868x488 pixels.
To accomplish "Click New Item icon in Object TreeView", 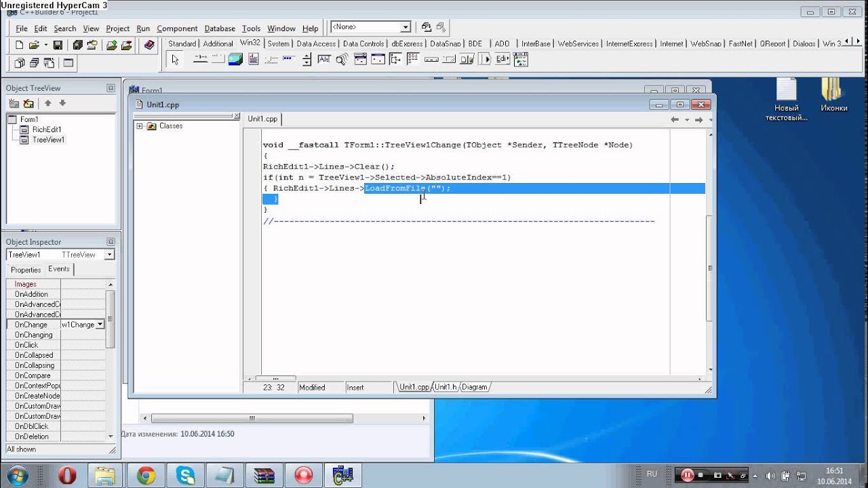I will 14,103.
